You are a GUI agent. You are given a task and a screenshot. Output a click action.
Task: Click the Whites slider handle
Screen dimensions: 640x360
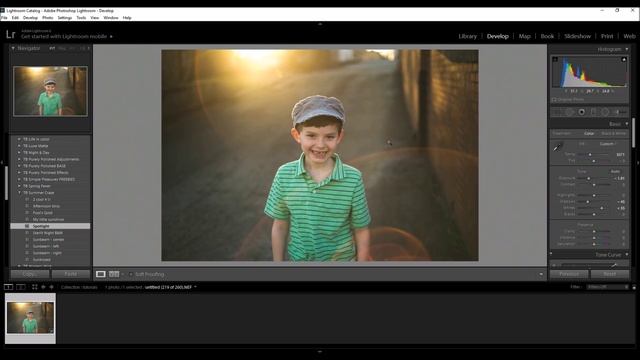point(602,208)
